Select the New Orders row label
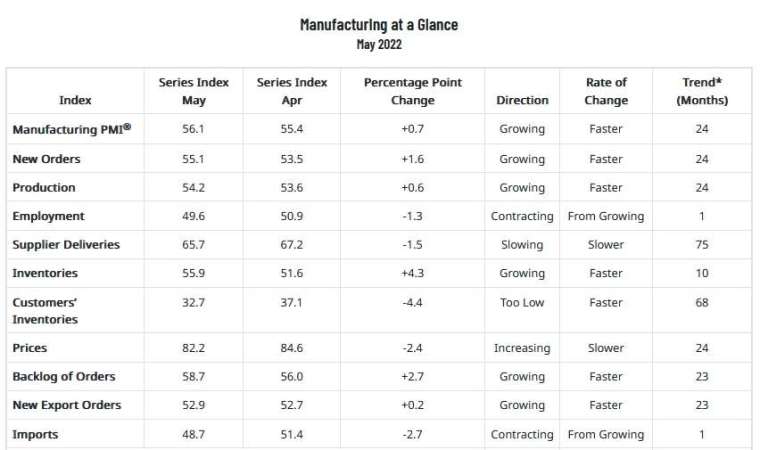The width and height of the screenshot is (760, 450). 47,159
